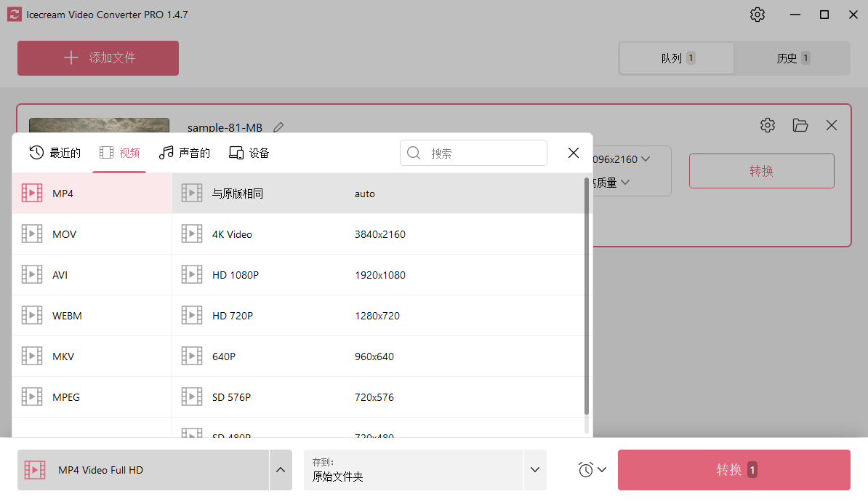868x502 pixels.
Task: Start conversion with the 转换 button
Action: click(x=734, y=469)
